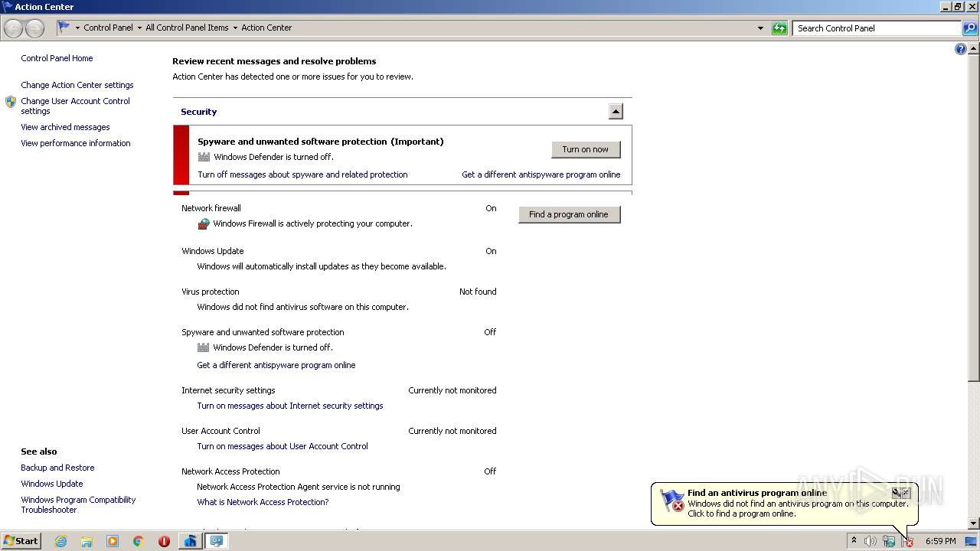This screenshot has height=551, width=980.
Task: Click lower Get a different antispyware program link
Action: (x=276, y=365)
